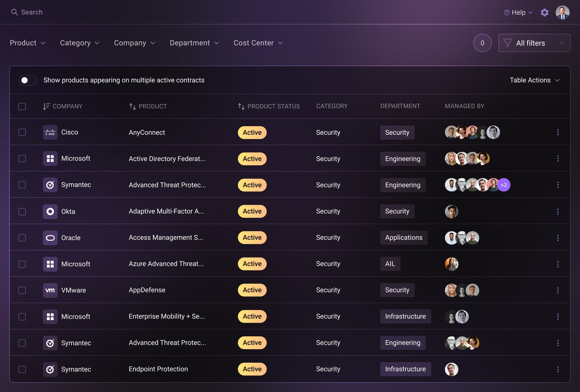Click the VMware logo icon
The image size is (580, 392).
(x=50, y=290)
